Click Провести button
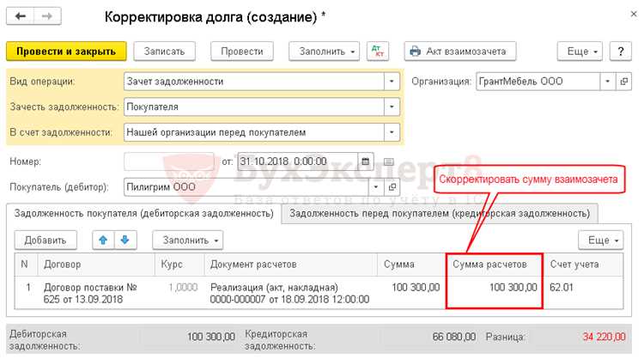The height and width of the screenshot is (359, 644). (x=242, y=52)
